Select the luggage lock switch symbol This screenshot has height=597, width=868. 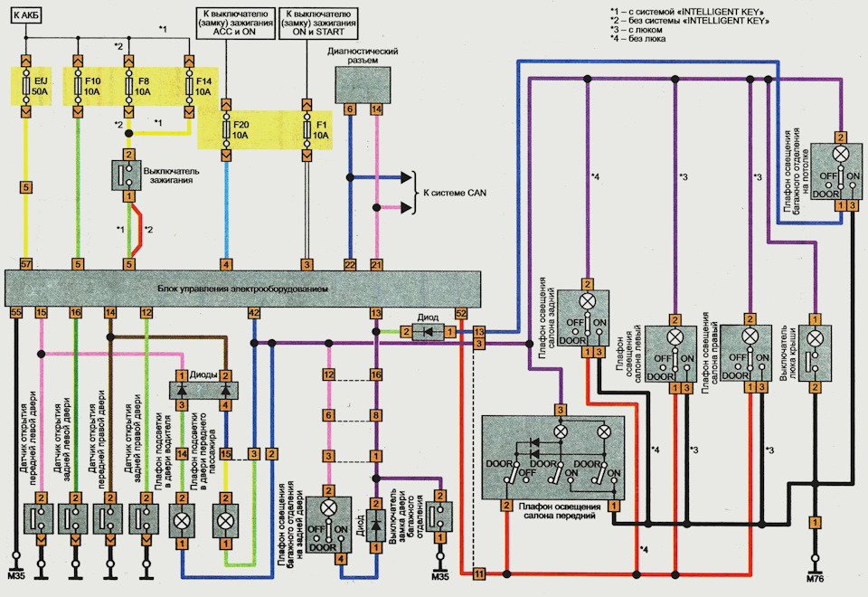(439, 516)
